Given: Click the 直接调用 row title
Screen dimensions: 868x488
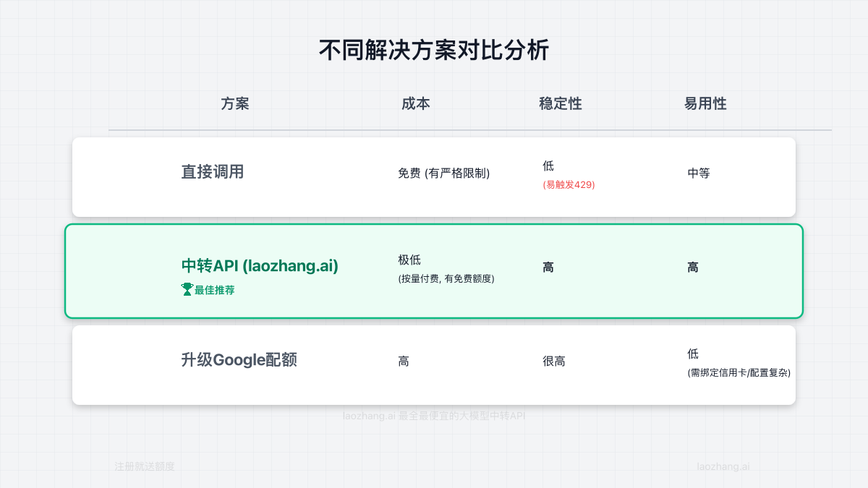Looking at the screenshot, I should pyautogui.click(x=213, y=172).
